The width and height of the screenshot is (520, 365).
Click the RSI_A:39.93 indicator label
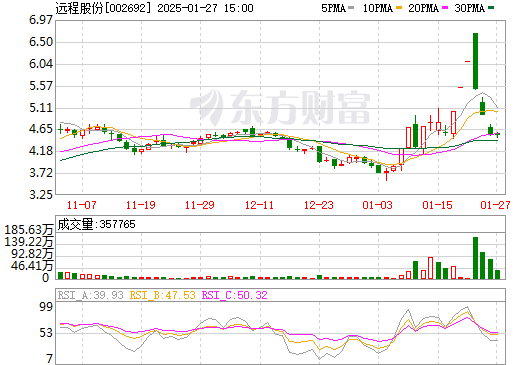point(90,295)
